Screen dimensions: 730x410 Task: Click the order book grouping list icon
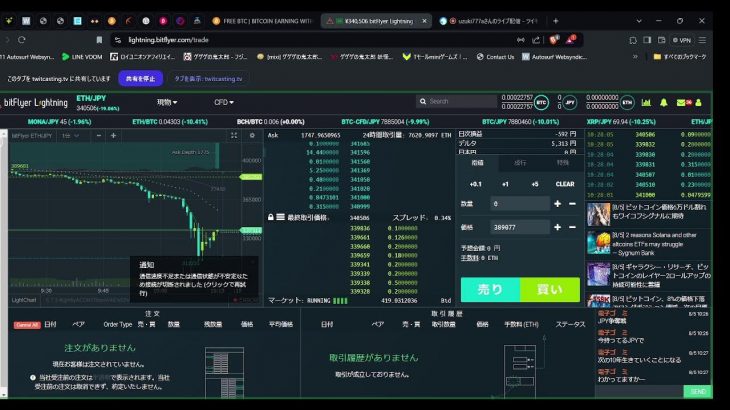(x=280, y=217)
